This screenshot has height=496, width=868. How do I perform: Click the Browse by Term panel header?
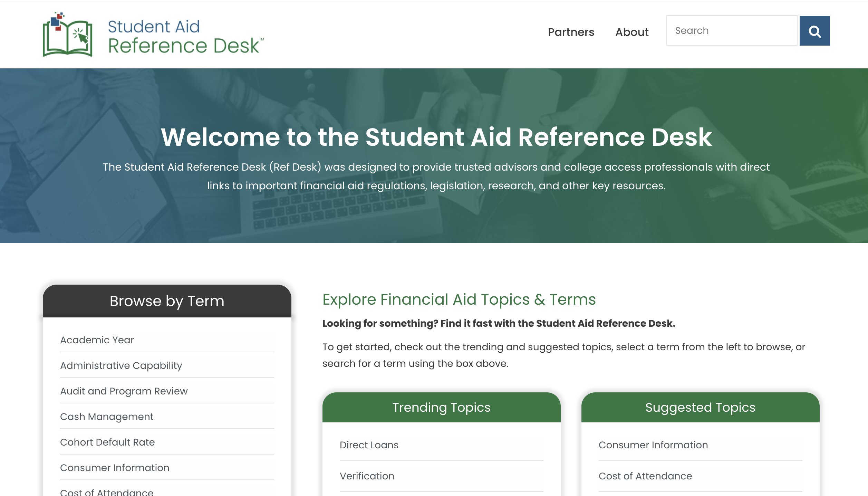167,301
